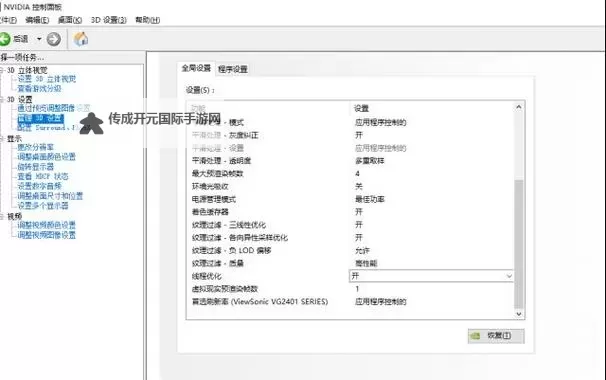The height and width of the screenshot is (380, 606).
Task: Select the 平滑处理 - 灰度纠正 row
Action: (350, 135)
